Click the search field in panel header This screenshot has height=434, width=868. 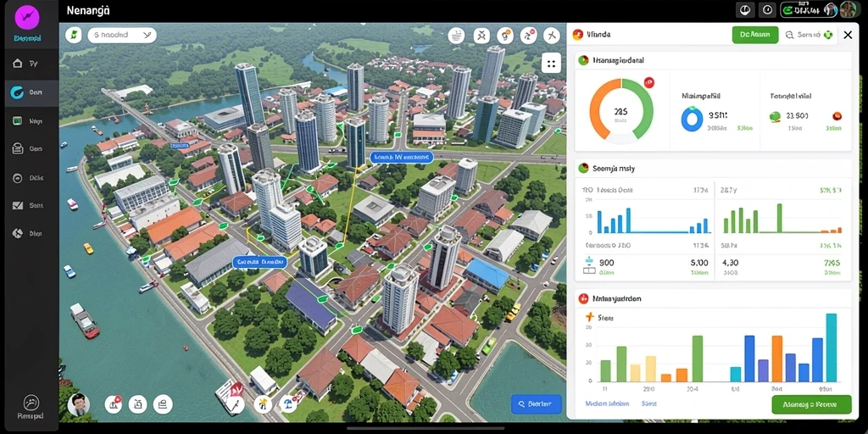(x=810, y=35)
